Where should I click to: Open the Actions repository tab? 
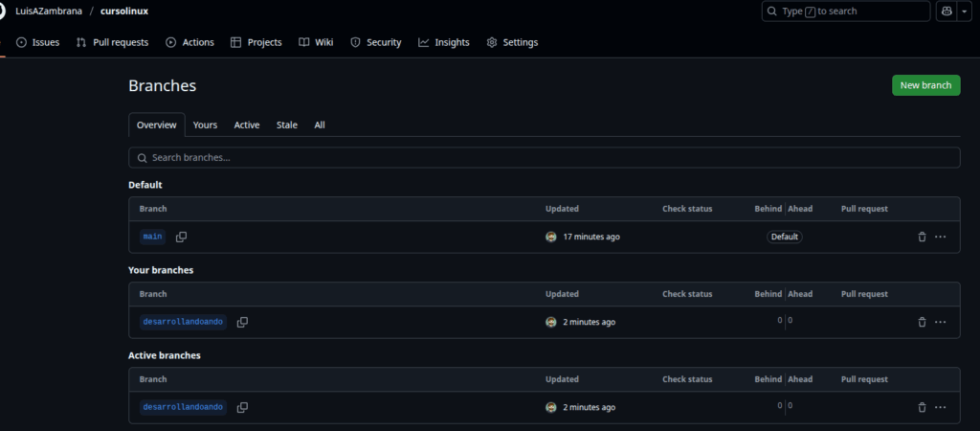(189, 42)
